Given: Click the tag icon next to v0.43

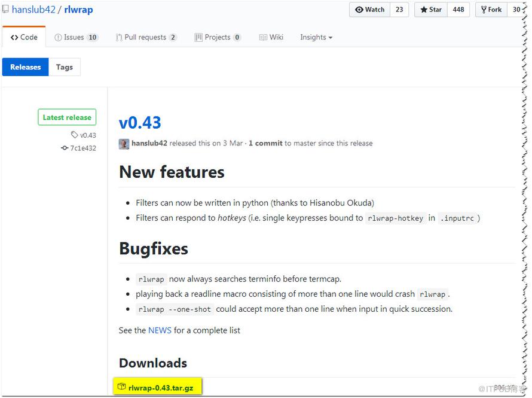Looking at the screenshot, I should pyautogui.click(x=74, y=135).
